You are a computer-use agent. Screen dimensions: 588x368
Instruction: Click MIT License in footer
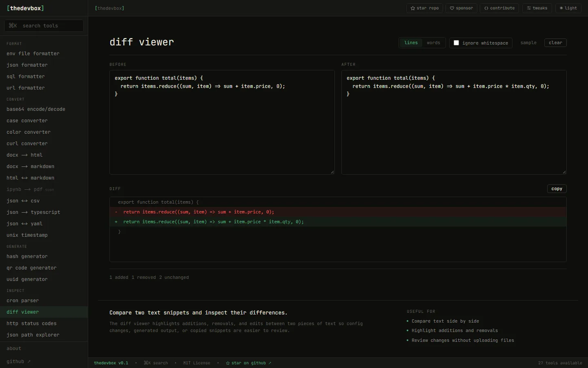pos(197,363)
